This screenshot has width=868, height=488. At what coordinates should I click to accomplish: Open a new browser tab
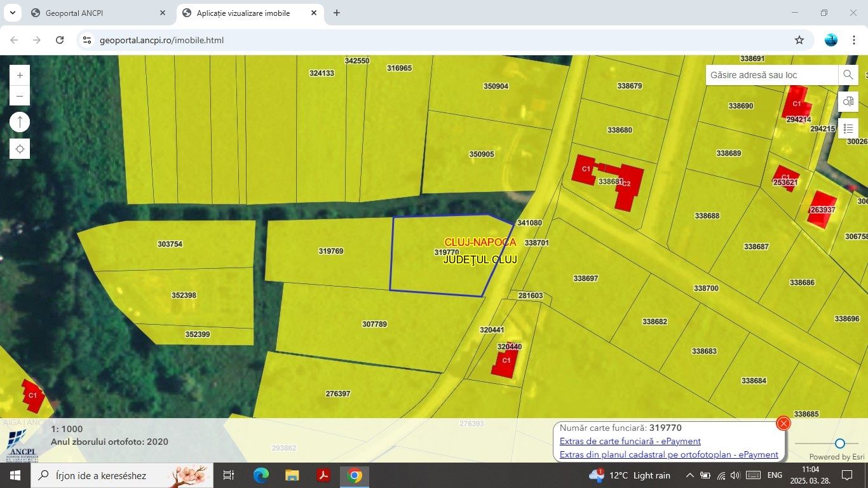point(337,13)
